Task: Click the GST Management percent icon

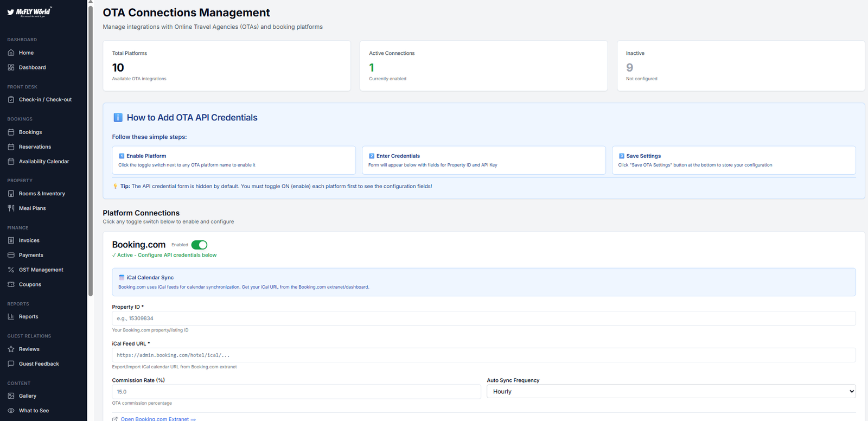Action: tap(11, 270)
